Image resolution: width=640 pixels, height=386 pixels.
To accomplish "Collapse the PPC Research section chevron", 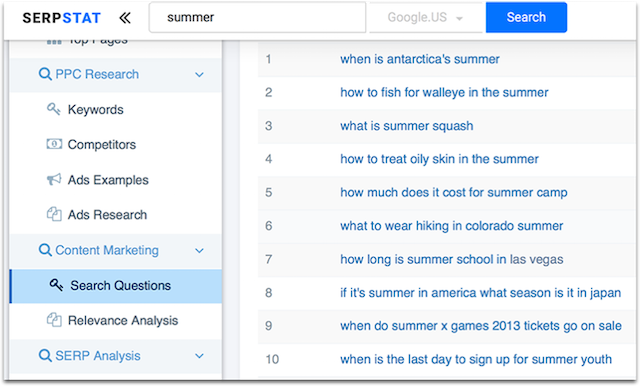I will click(x=199, y=75).
